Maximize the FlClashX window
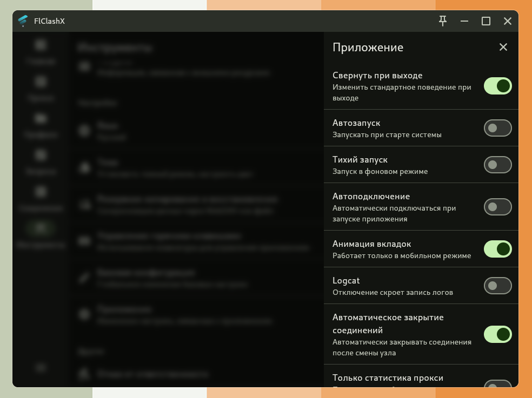Screen dimensions: 532x398 click(486, 21)
